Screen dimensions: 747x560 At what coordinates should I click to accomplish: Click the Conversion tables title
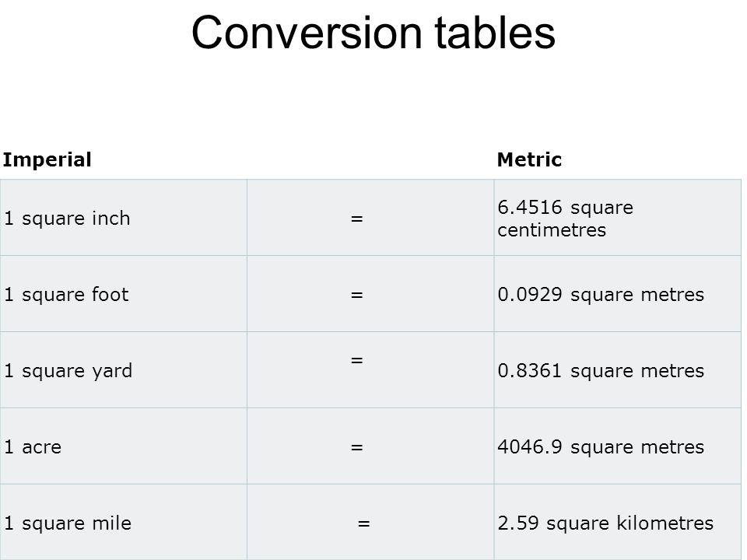(x=373, y=33)
